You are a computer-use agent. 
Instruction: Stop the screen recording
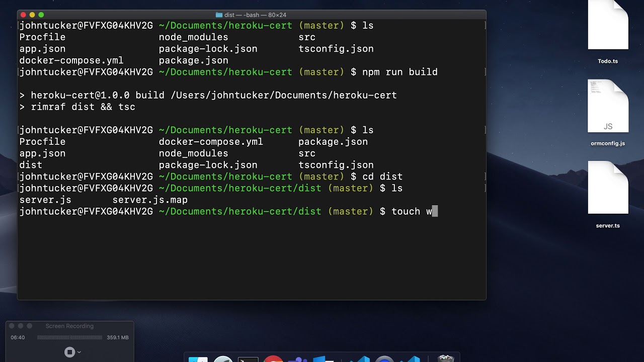click(x=70, y=352)
